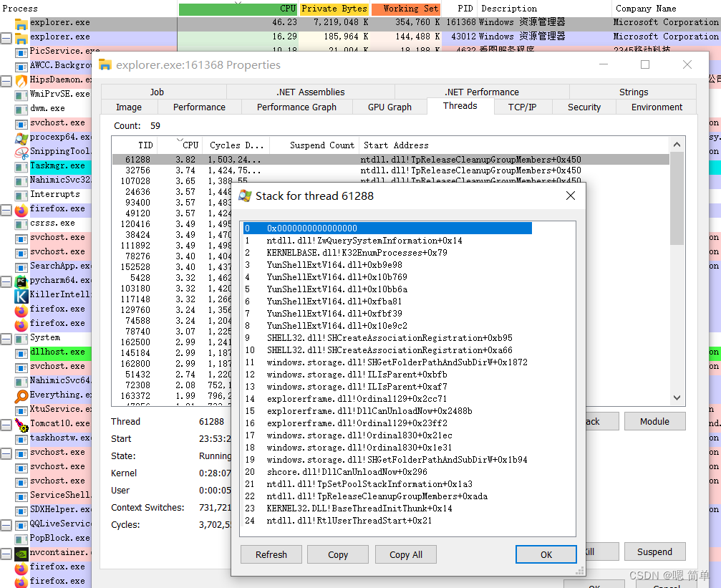Click the ServiceShell process icon
The width and height of the screenshot is (721, 588).
[21, 496]
